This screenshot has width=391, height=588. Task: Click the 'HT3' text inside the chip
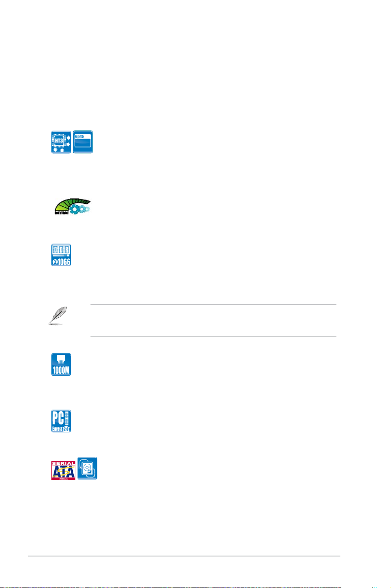(x=59, y=141)
